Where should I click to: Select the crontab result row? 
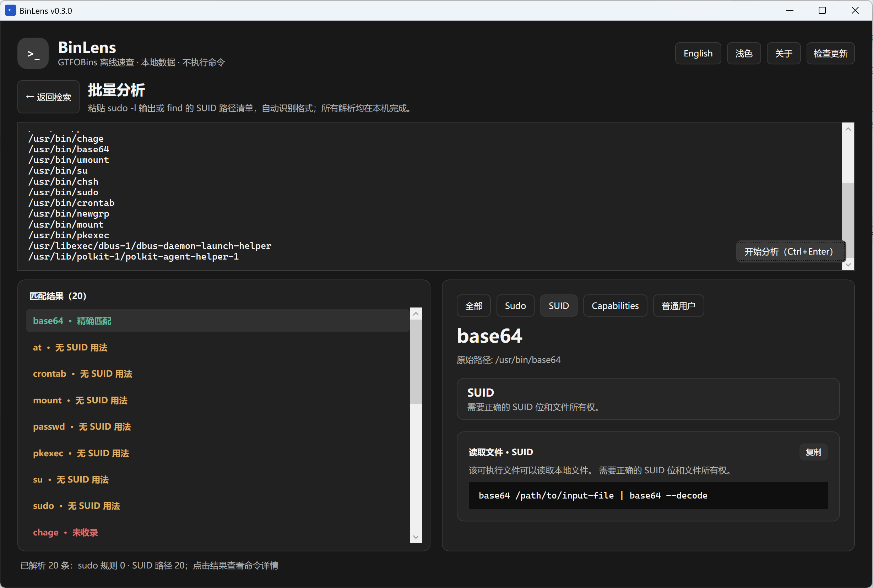(217, 374)
